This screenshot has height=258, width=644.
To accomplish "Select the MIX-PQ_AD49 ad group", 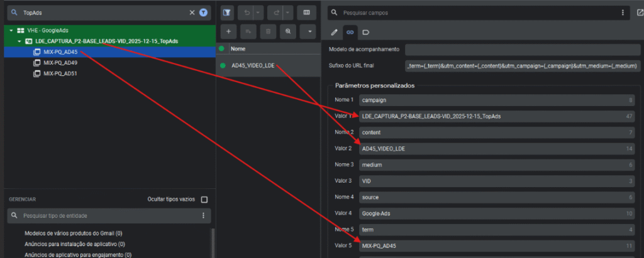I will [x=60, y=63].
